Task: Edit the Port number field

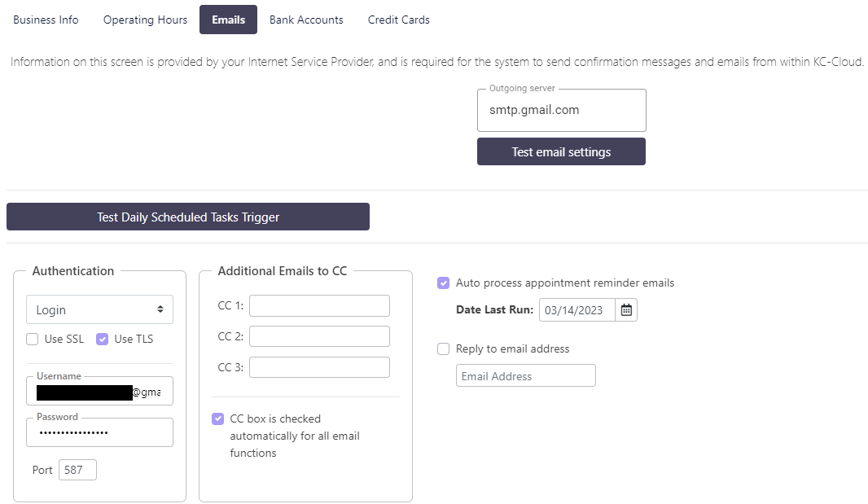Action: [77, 470]
